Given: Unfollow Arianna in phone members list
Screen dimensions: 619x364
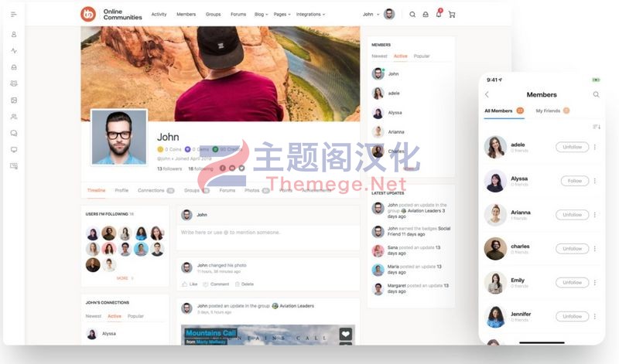Looking at the screenshot, I should click(x=573, y=215).
